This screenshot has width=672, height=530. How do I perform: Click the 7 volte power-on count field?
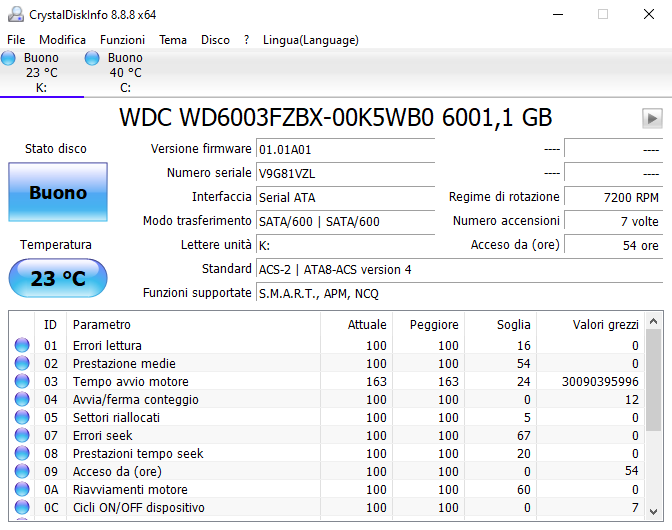point(614,222)
